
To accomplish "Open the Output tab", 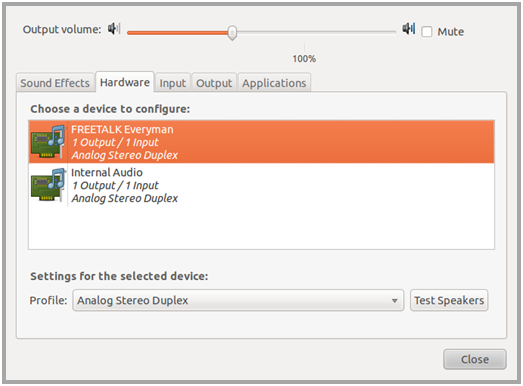I will click(x=214, y=83).
